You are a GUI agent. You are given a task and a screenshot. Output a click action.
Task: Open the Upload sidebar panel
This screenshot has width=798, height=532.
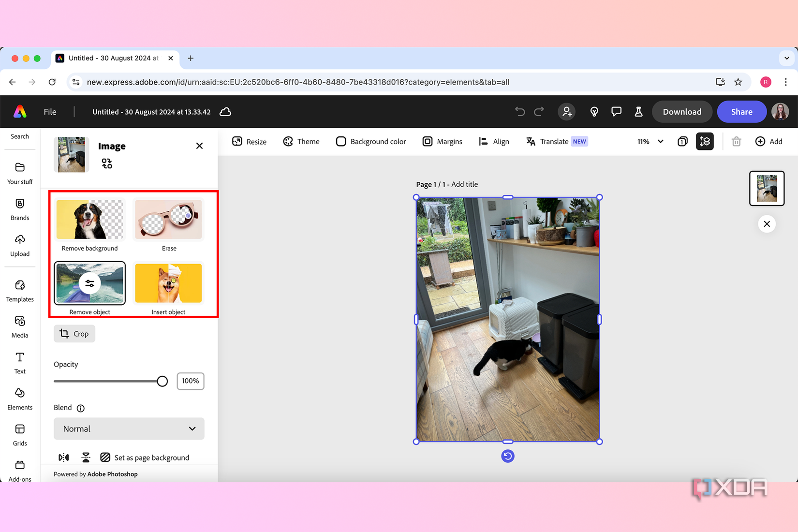click(20, 246)
